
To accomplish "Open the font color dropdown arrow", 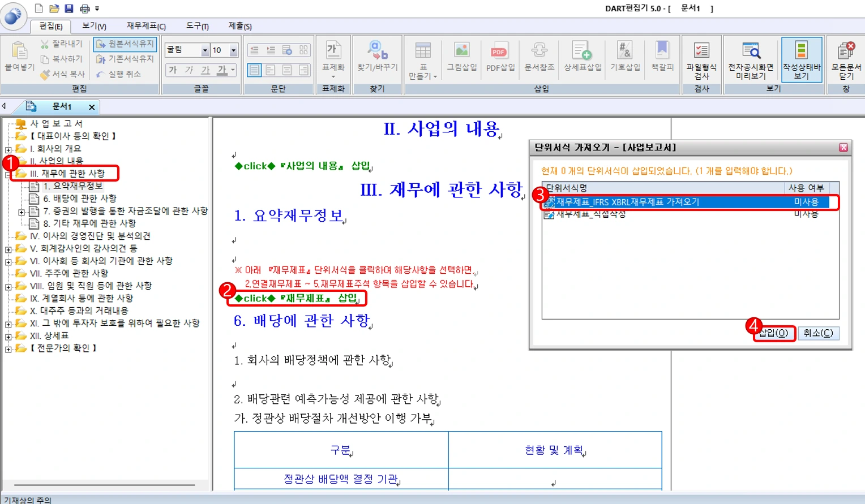I will (233, 70).
